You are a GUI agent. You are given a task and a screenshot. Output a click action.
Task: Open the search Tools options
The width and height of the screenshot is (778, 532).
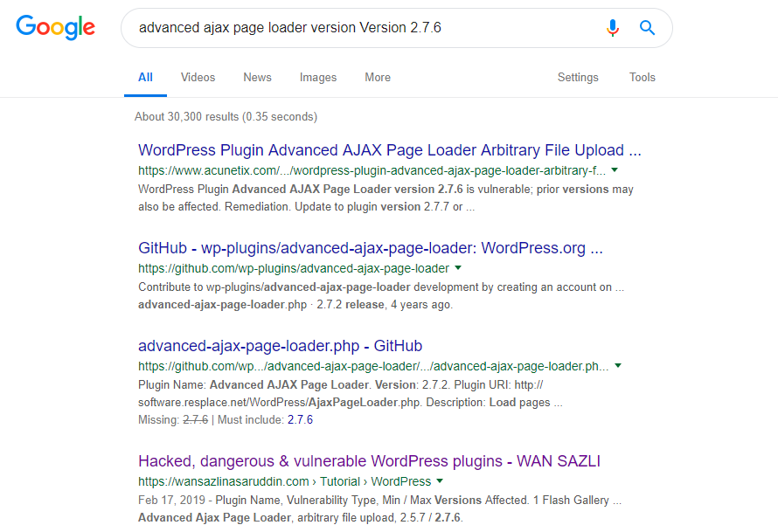[x=642, y=78]
